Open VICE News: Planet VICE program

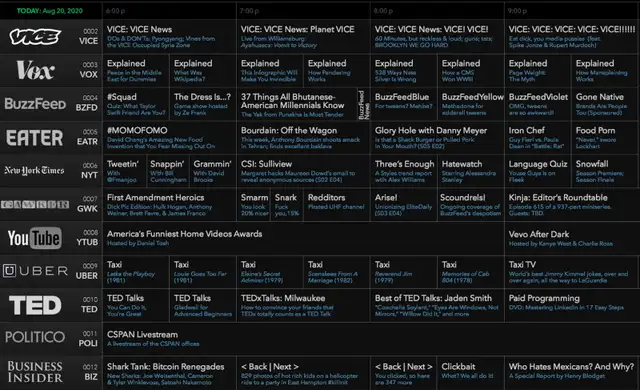click(x=303, y=37)
